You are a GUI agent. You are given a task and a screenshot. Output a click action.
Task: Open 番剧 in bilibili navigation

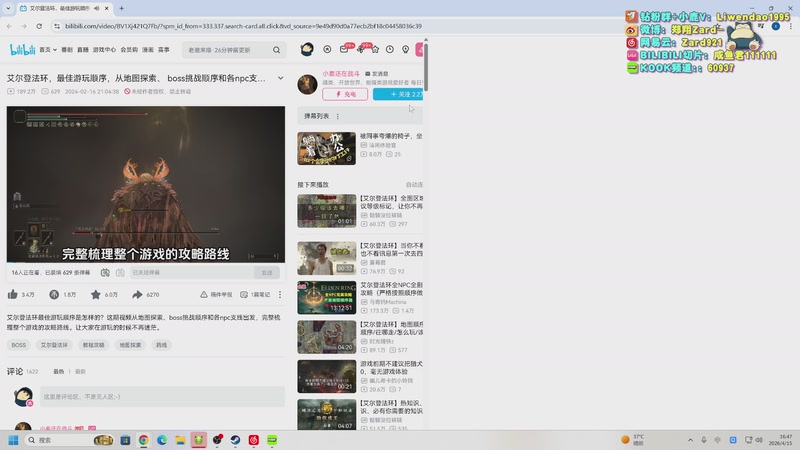pyautogui.click(x=67, y=49)
